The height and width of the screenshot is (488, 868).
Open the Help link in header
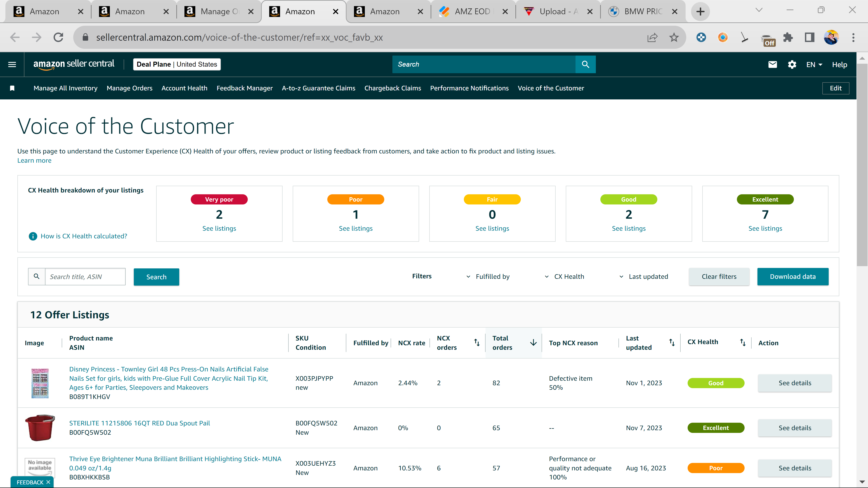click(839, 65)
